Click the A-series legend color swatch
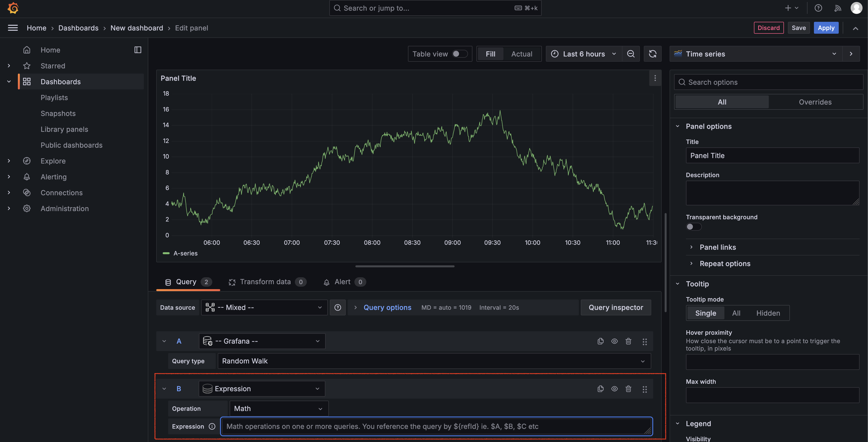The width and height of the screenshot is (868, 442). tap(166, 253)
